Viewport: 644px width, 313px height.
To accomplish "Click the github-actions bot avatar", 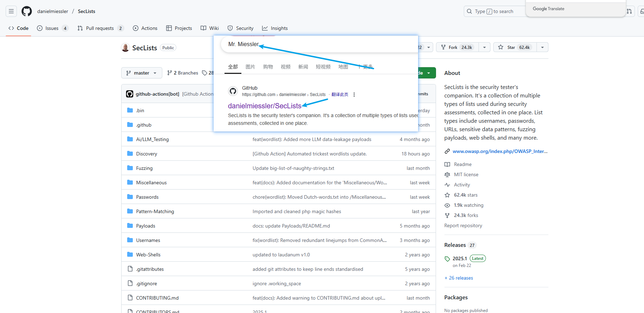I will point(130,94).
